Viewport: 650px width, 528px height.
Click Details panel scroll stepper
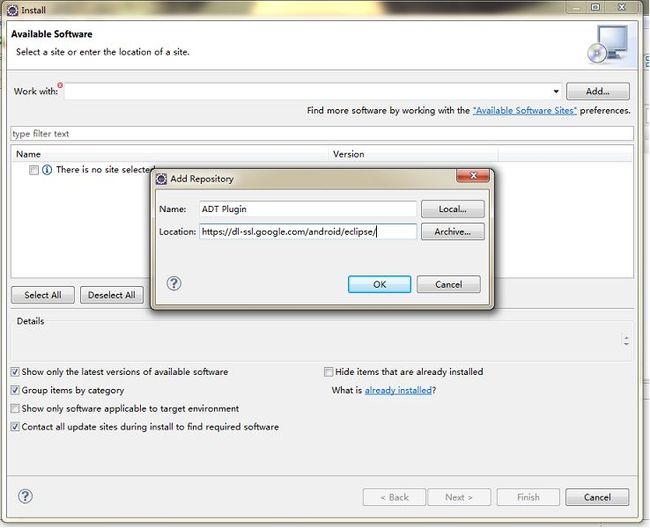(x=626, y=341)
